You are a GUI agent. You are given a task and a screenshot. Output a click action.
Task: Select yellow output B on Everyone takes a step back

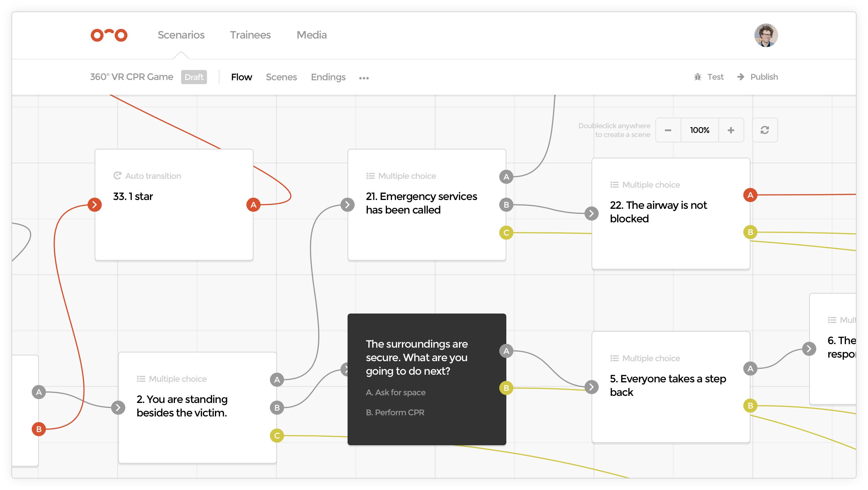point(750,405)
